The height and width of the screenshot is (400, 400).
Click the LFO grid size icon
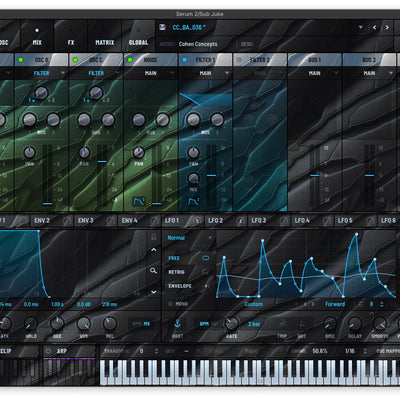pos(361,304)
